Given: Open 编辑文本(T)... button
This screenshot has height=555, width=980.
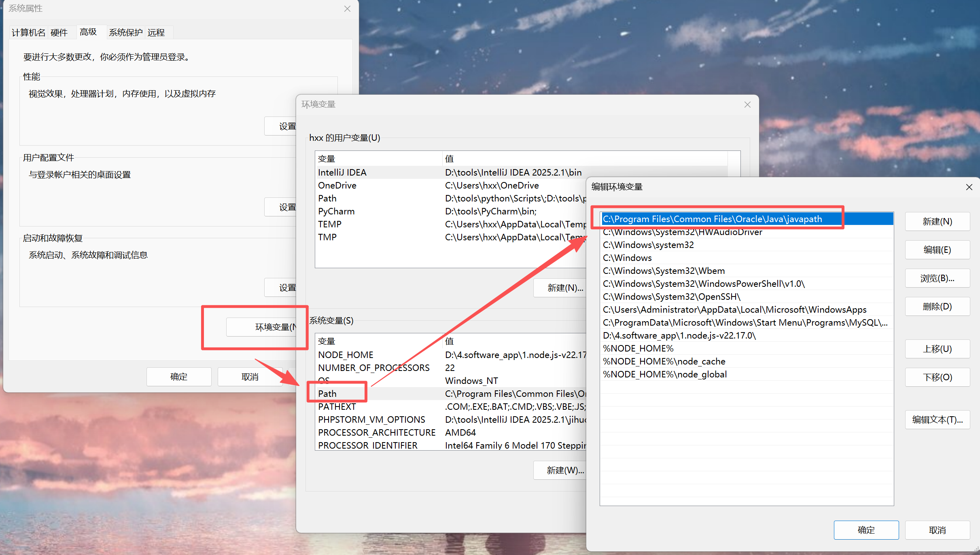Looking at the screenshot, I should click(x=937, y=420).
